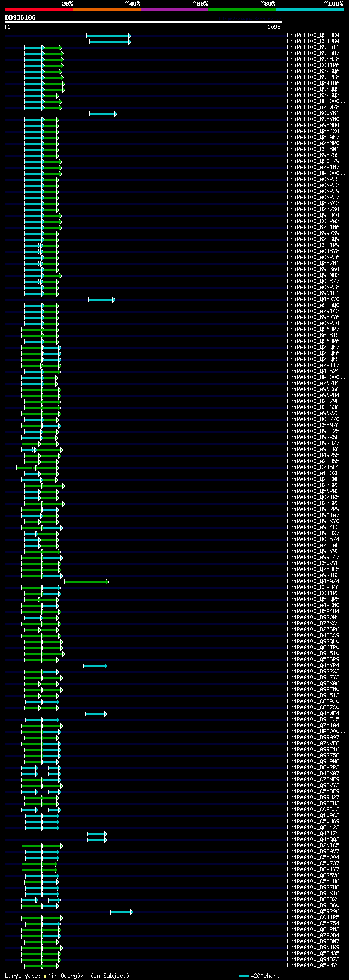349x980 pixels.
Task: Click the cyan alignment bar in Q4YYP4 row
Action: pyautogui.click(x=95, y=666)
